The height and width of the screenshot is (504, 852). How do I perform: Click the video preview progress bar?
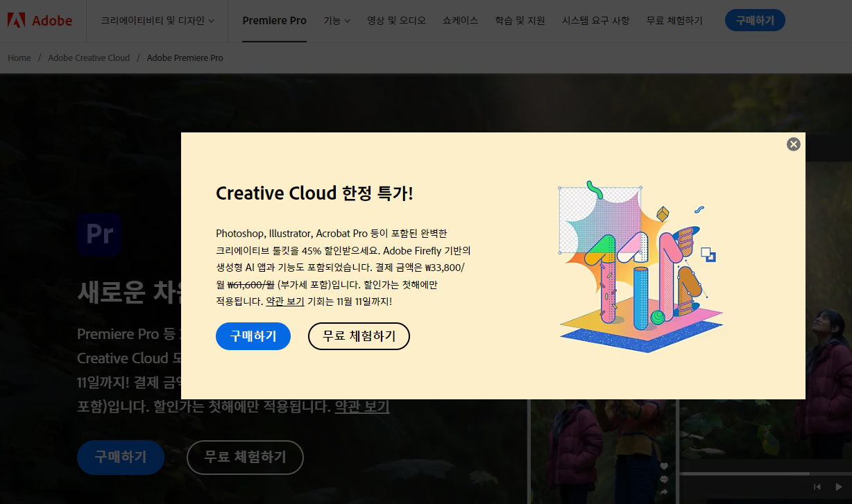coord(765,473)
